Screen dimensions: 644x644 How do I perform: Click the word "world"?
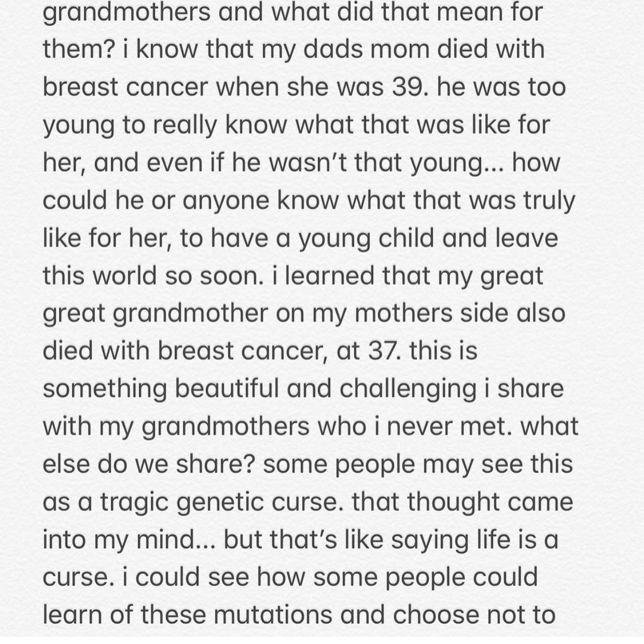tap(124, 275)
